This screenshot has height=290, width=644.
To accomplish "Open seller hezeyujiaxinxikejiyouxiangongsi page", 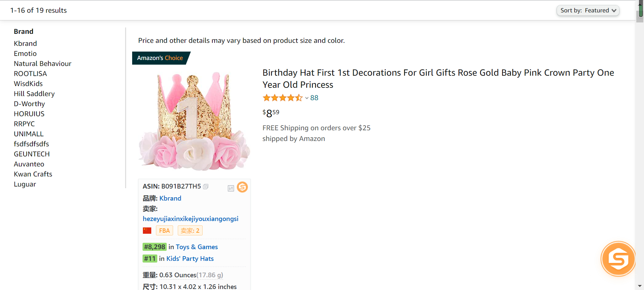I will click(191, 219).
